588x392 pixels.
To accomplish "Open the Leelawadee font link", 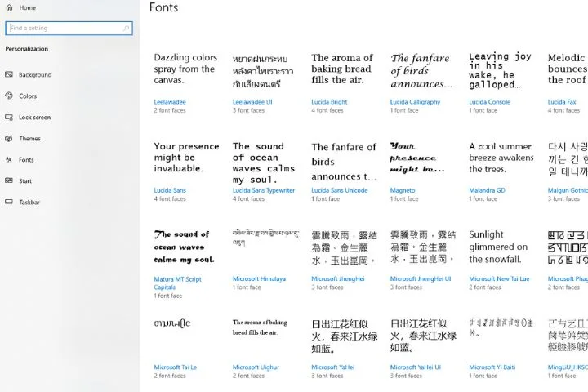I will click(170, 102).
